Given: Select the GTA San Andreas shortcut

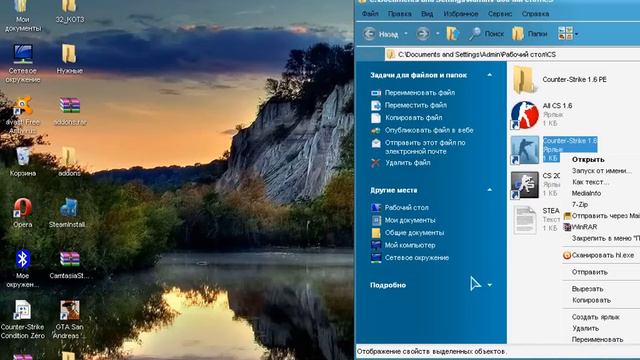Looking at the screenshot, I should pos(69,320).
